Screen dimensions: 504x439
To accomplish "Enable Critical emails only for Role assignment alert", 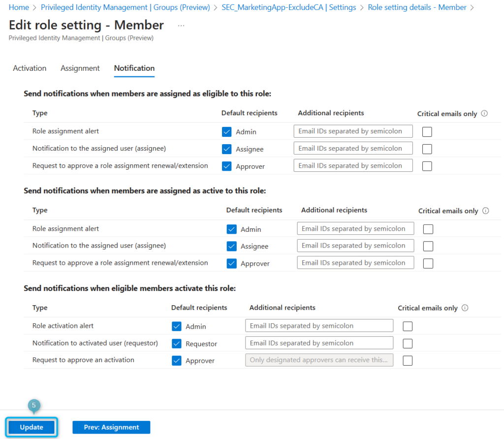I will coord(427,131).
